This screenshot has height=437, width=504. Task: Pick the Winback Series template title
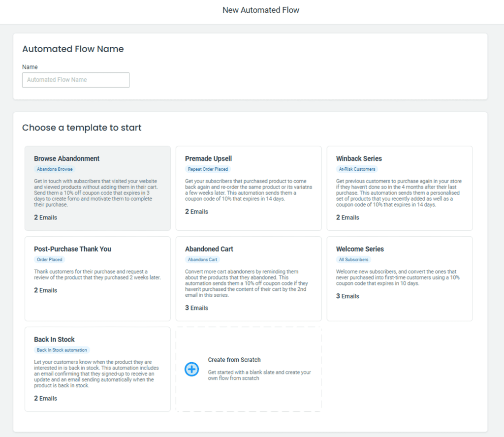click(359, 158)
